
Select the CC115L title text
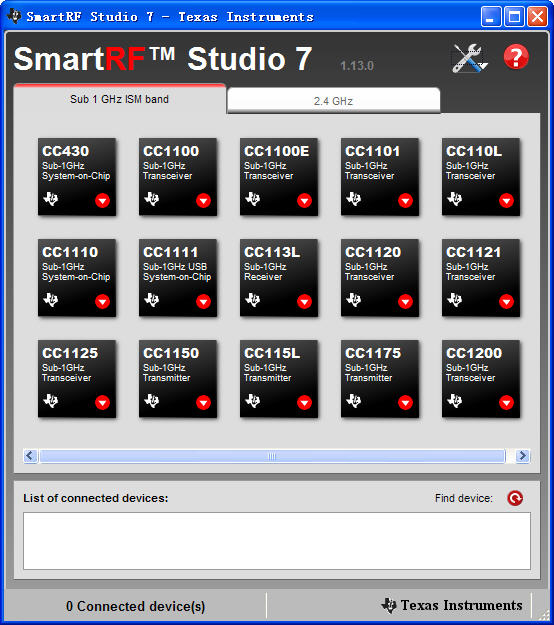coord(272,353)
